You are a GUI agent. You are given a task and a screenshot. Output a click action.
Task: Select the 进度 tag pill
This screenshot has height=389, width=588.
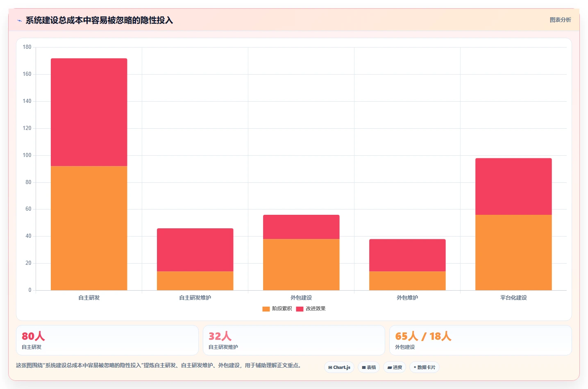coord(395,367)
